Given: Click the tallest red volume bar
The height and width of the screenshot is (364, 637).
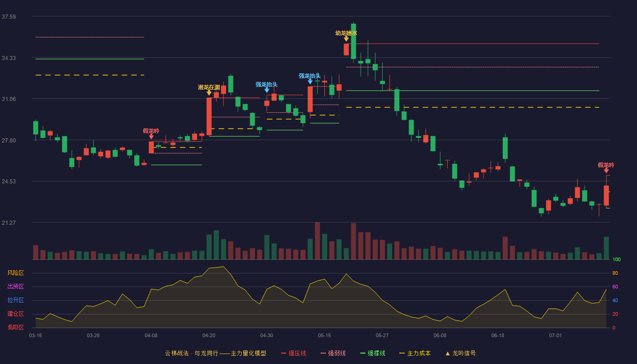Looking at the screenshot, I should pos(317,241).
